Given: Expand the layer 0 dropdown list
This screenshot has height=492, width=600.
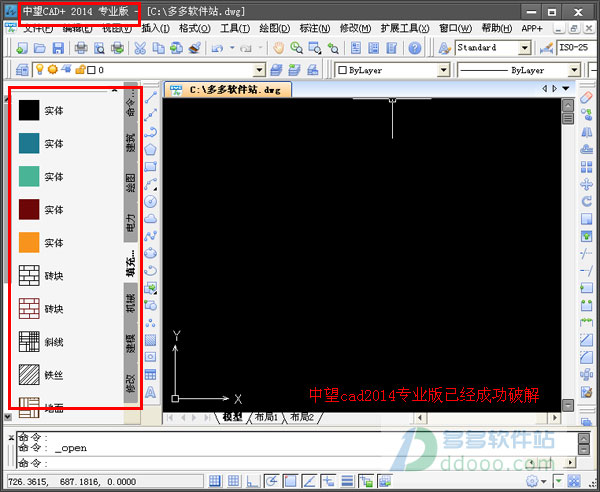Looking at the screenshot, I should point(259,70).
